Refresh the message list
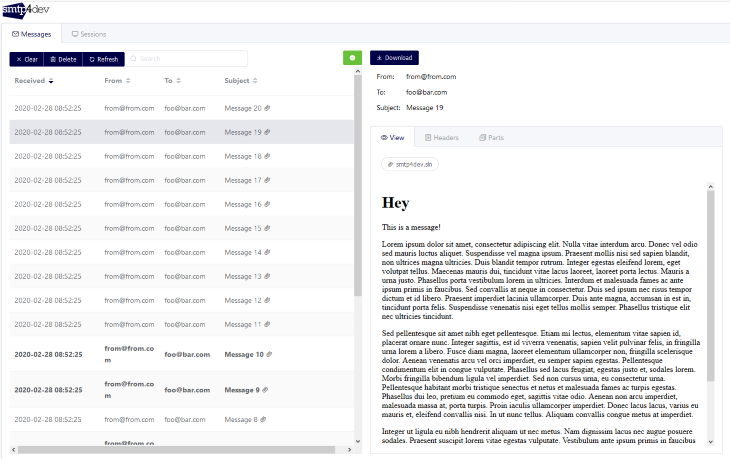 click(x=104, y=59)
